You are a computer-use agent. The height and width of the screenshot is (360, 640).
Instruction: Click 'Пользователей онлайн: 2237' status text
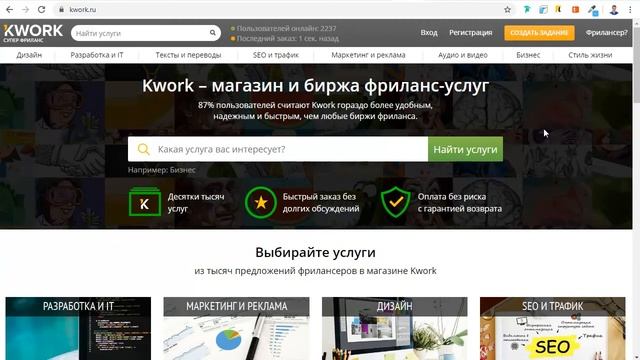point(287,28)
